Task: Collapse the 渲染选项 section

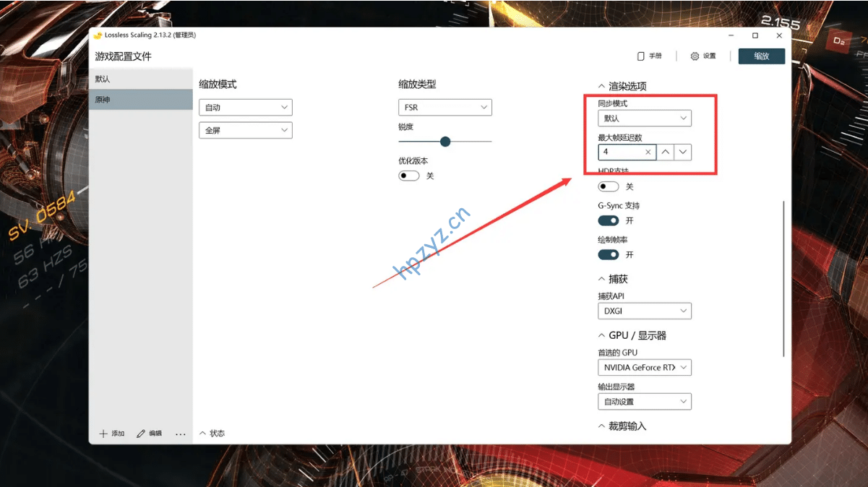Action: point(622,86)
